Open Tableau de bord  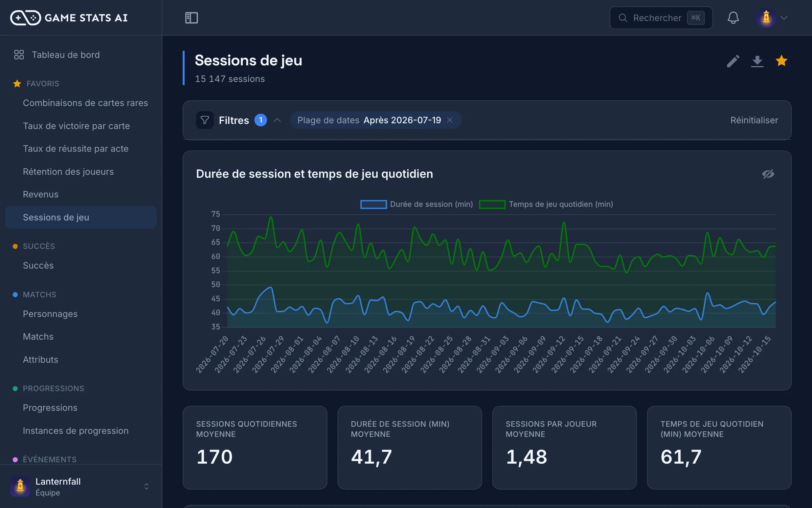click(x=81, y=55)
